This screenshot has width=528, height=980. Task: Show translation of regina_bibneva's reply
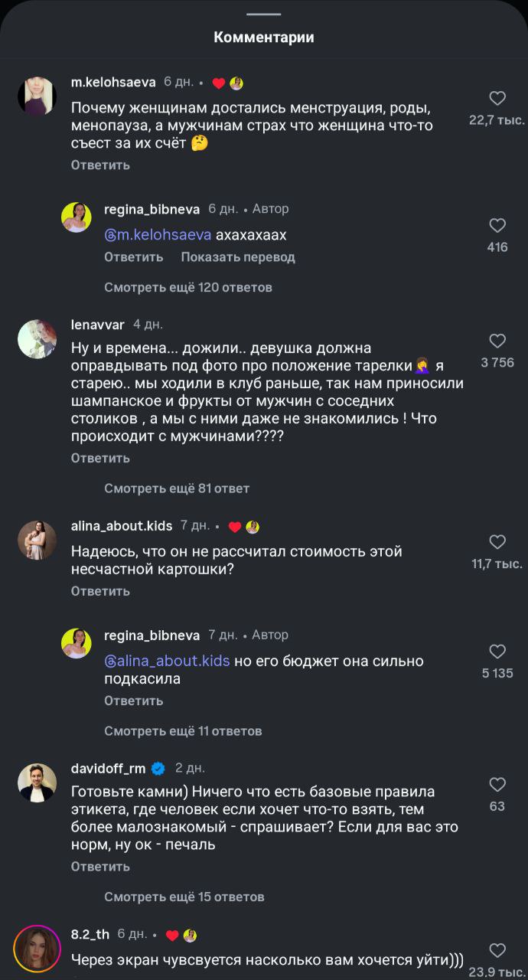238,257
